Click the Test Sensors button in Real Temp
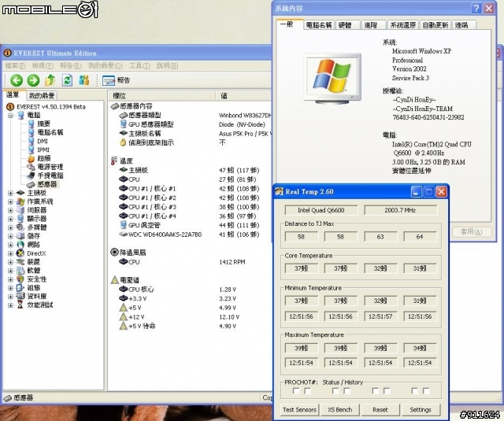504x421 pixels. tap(299, 410)
